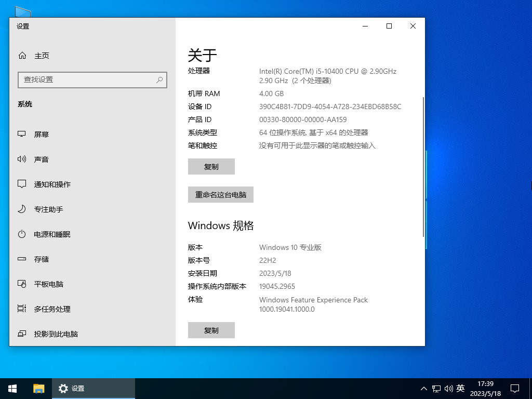Click the network icon in system tray

click(435, 388)
